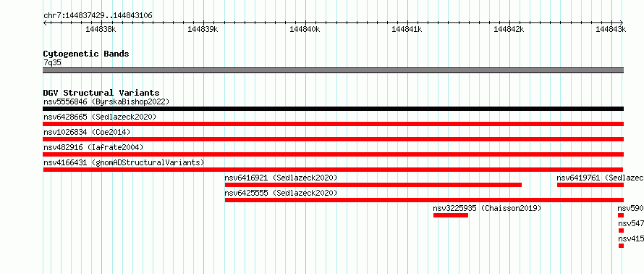Click the red nsv4166431 variant bar

pyautogui.click(x=333, y=170)
